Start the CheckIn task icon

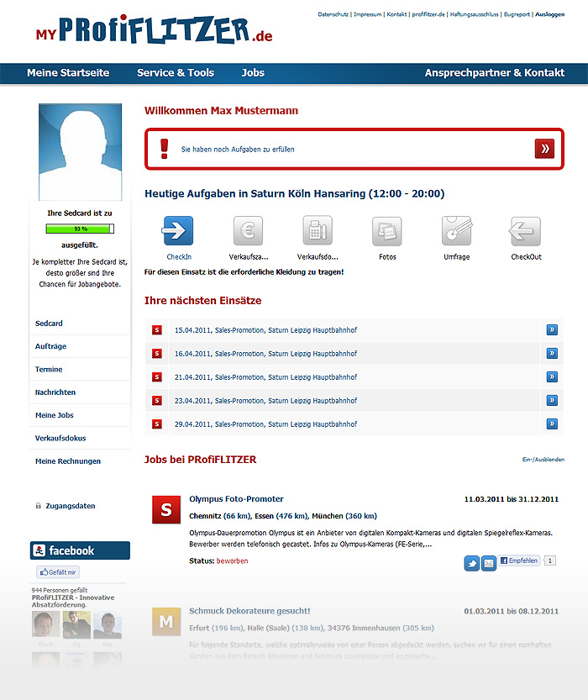tap(178, 231)
